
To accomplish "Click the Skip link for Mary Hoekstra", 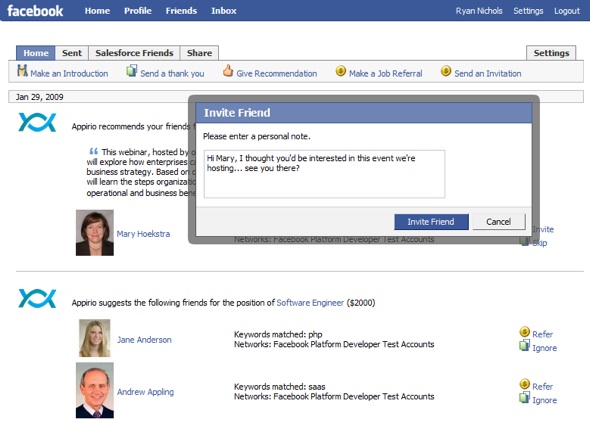I will [x=540, y=243].
